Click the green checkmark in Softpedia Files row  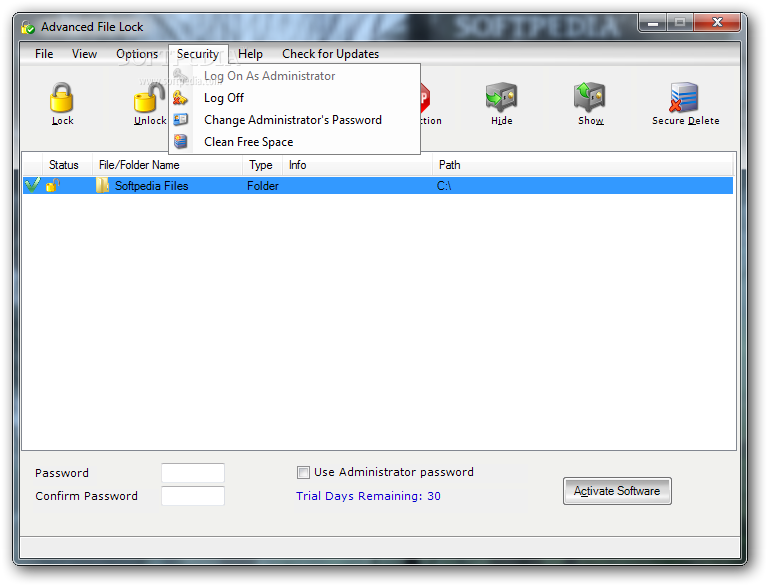click(32, 185)
